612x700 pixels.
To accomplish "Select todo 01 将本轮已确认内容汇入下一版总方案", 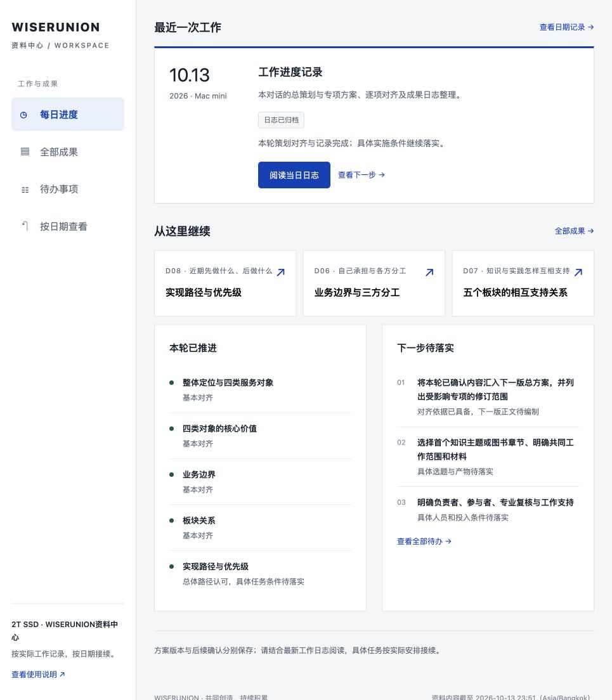I will point(488,396).
